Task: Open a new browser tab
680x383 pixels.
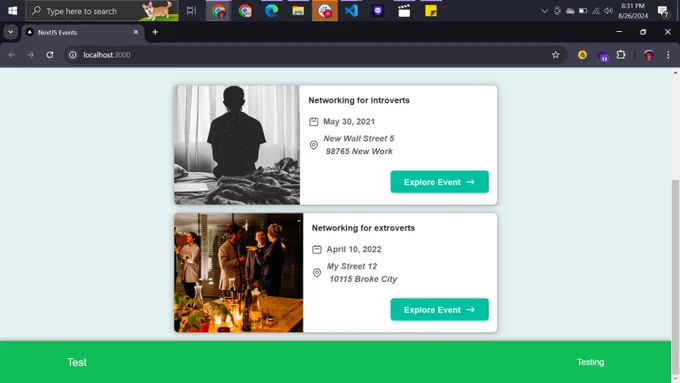Action: (x=155, y=32)
